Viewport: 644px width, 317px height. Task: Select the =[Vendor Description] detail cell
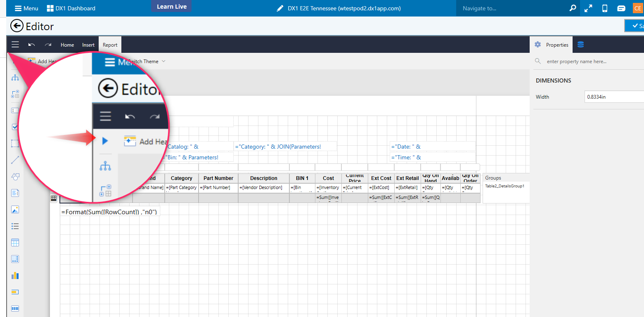click(x=264, y=188)
